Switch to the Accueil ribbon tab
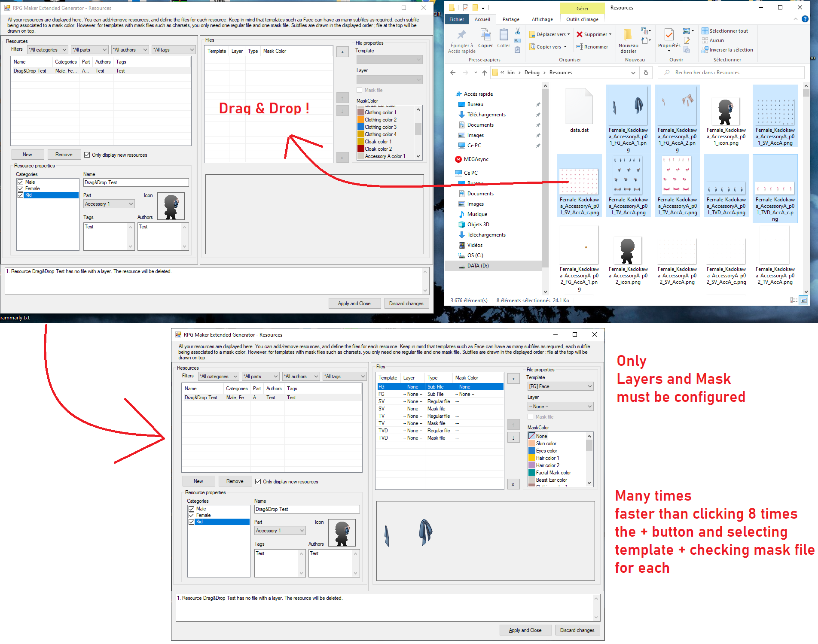The image size is (818, 644). 482,19
